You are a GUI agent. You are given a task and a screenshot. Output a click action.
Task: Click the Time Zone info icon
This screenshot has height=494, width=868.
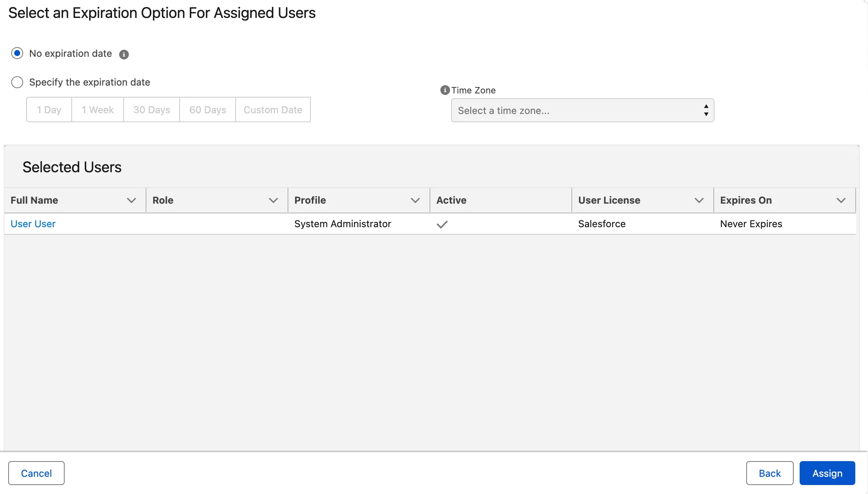(445, 90)
